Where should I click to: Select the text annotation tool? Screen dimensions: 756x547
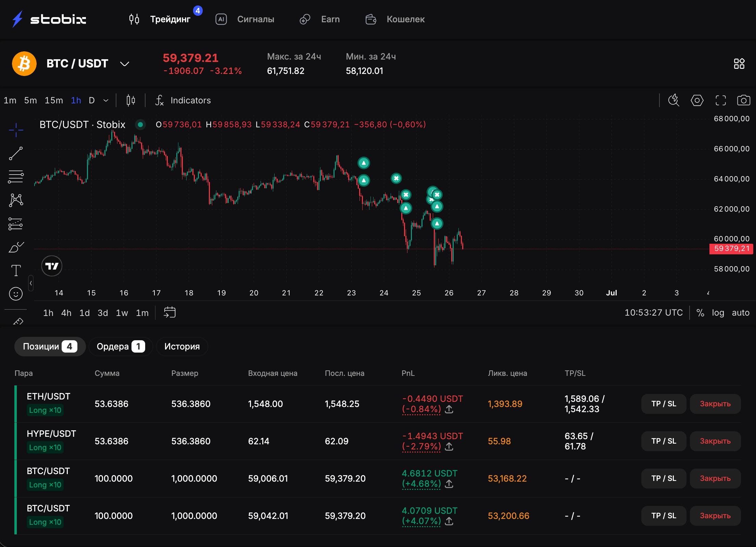[x=16, y=270]
